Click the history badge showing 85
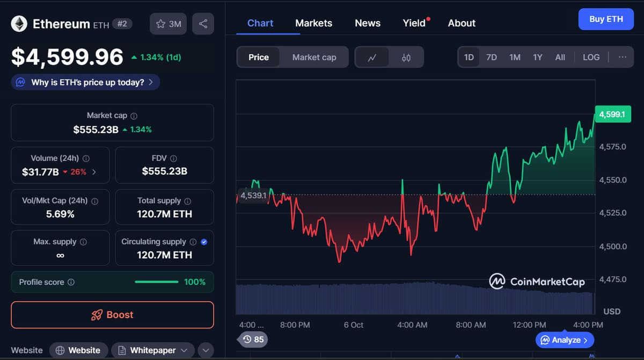The height and width of the screenshot is (360, 644). click(x=253, y=340)
